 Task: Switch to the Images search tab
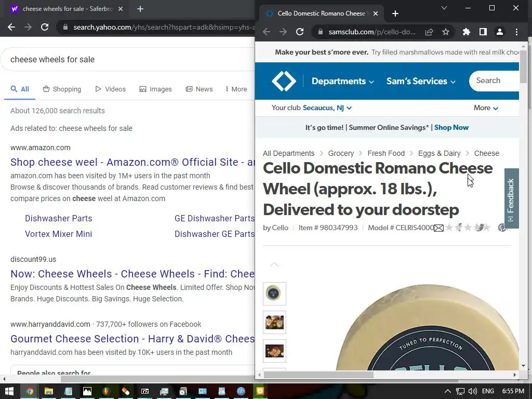tap(156, 89)
